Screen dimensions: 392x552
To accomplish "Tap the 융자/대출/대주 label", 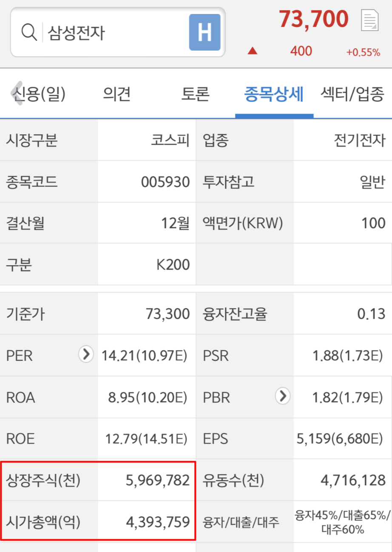I will tap(241, 522).
